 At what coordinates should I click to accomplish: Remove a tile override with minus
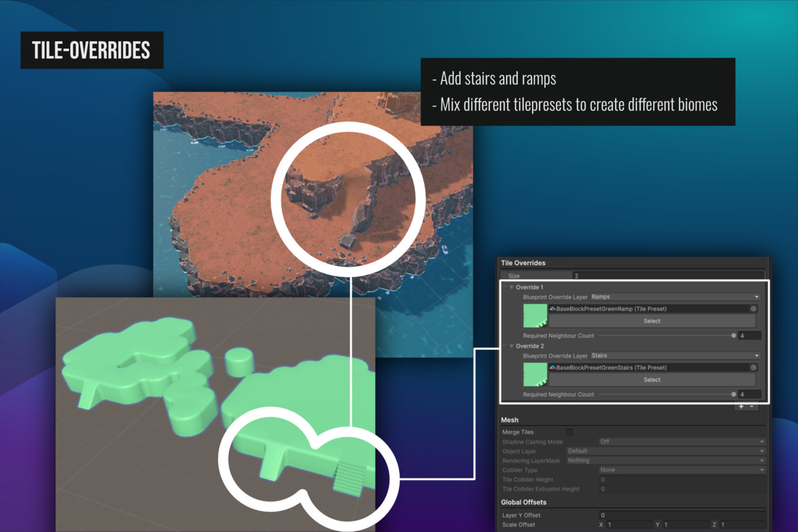click(752, 406)
